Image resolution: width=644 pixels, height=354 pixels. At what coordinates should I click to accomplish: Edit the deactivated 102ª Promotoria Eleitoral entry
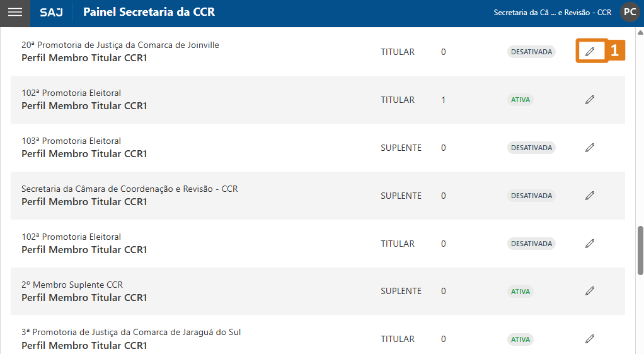coord(590,244)
